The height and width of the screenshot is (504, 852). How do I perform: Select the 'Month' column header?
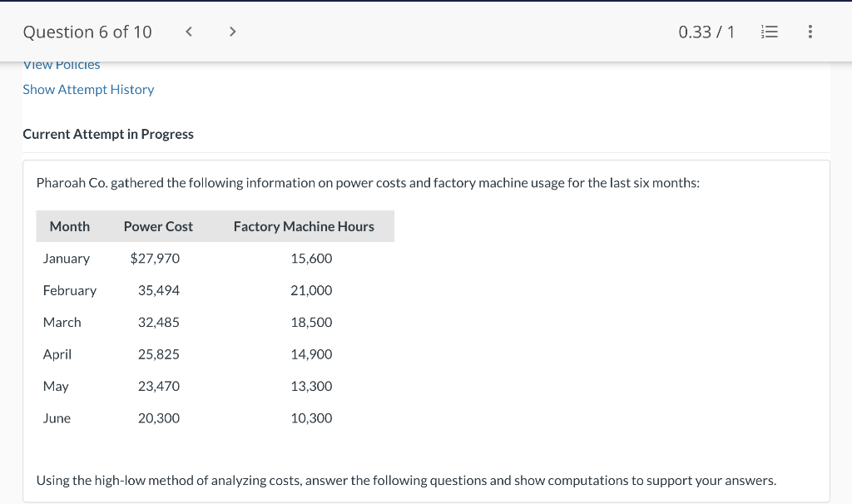pyautogui.click(x=70, y=226)
